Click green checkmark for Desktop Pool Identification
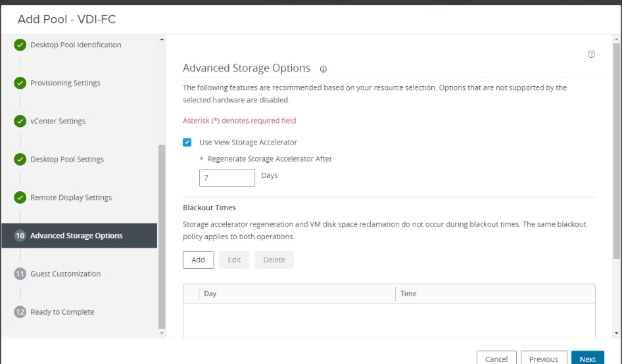This screenshot has width=622, height=364. coord(20,45)
